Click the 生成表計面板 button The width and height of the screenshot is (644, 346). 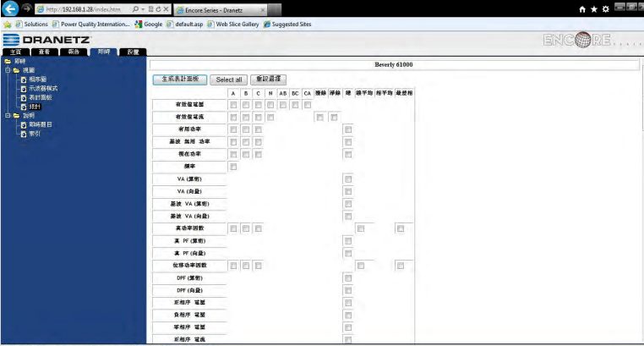tap(179, 79)
